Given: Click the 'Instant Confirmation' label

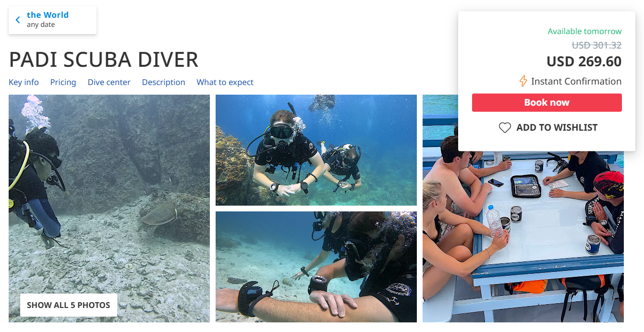Looking at the screenshot, I should tap(576, 81).
